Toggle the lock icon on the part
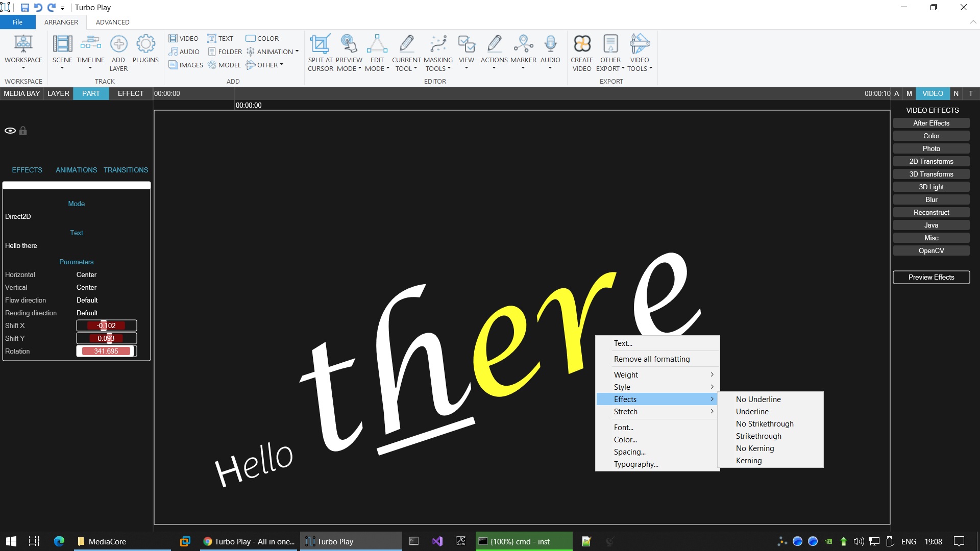 [x=23, y=131]
